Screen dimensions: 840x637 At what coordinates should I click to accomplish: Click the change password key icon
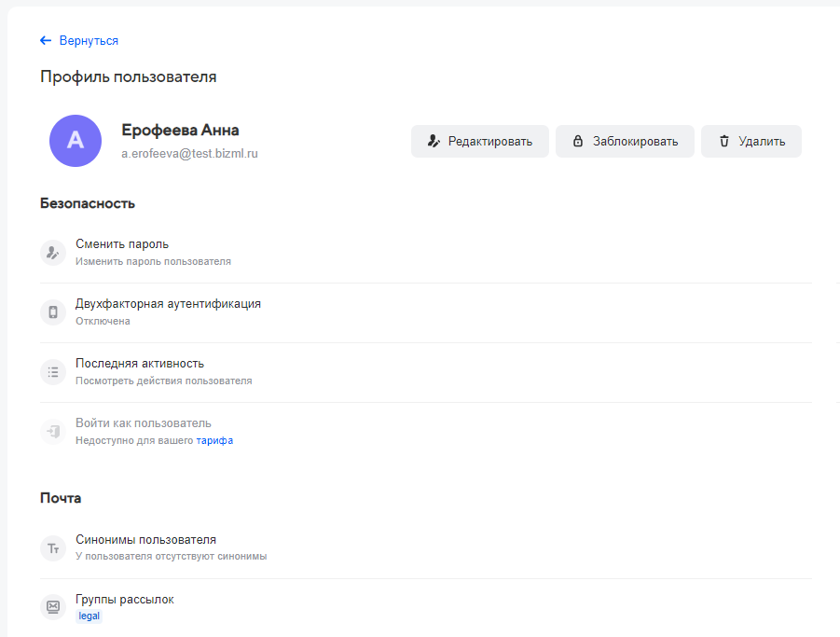[53, 253]
